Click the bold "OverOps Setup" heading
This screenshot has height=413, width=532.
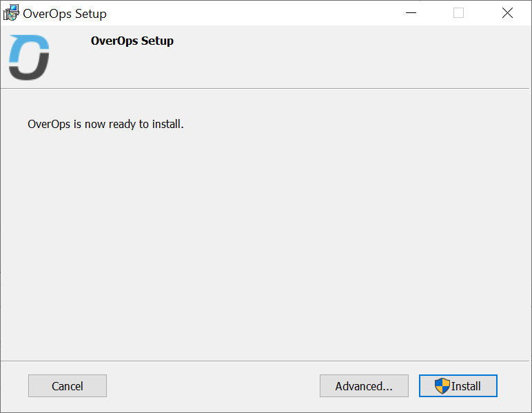tap(132, 41)
